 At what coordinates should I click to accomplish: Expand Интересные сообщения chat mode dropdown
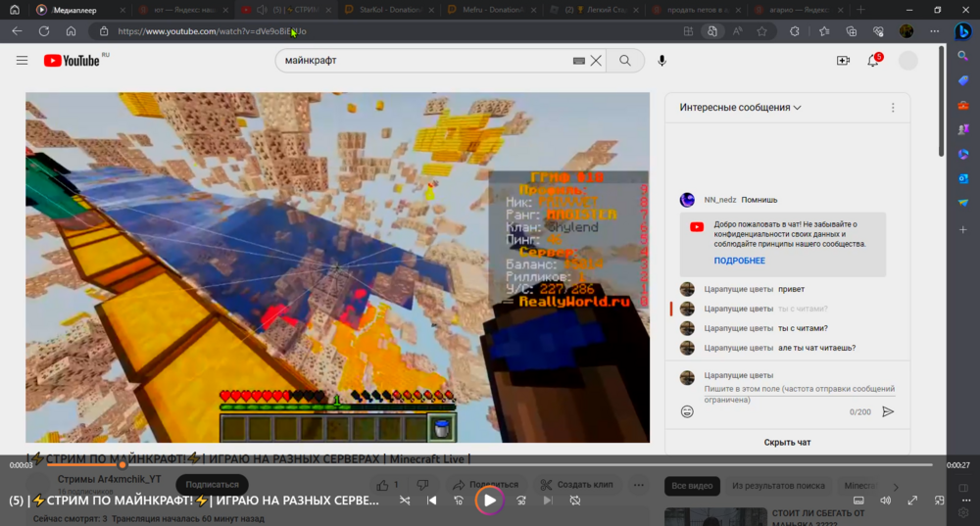pos(740,108)
